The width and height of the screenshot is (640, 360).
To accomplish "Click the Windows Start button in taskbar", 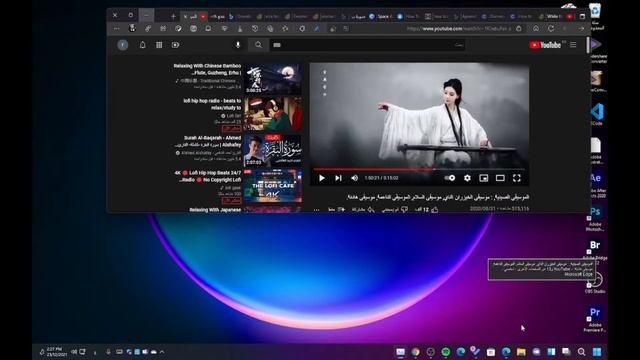I will (597, 352).
